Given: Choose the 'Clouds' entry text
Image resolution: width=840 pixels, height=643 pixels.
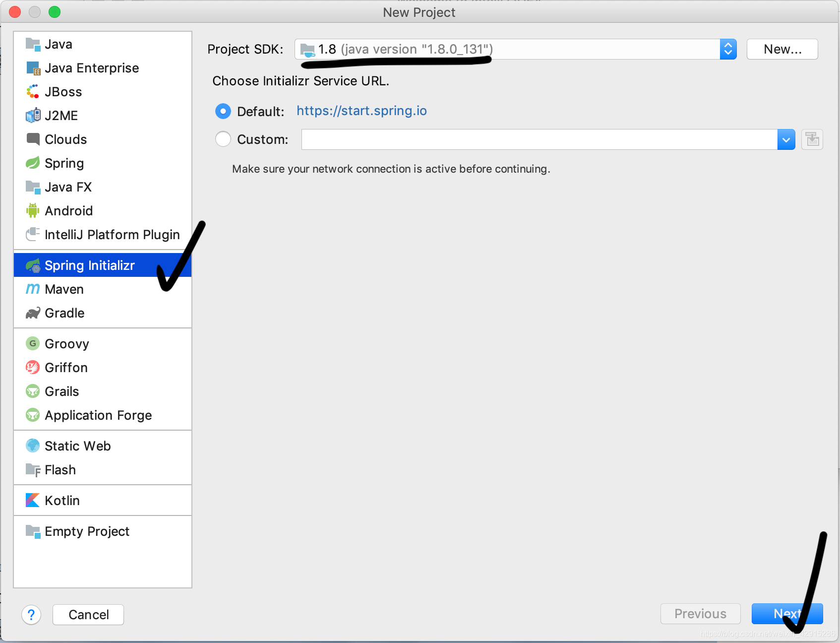Looking at the screenshot, I should 65,139.
